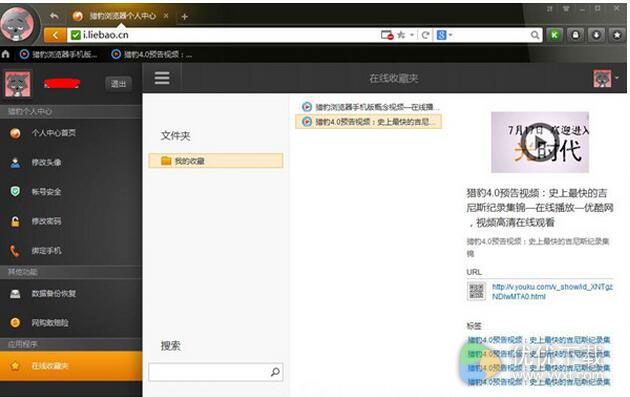
Task: Click the 文件夹 heading
Action: pyautogui.click(x=176, y=136)
